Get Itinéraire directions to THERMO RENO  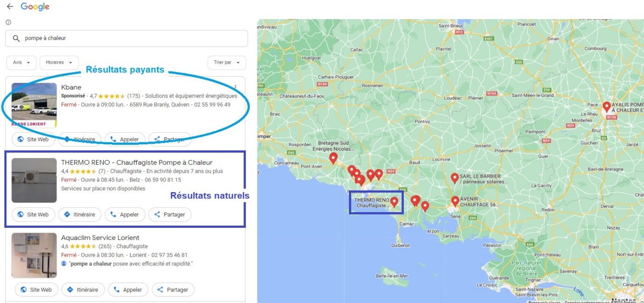pyautogui.click(x=79, y=215)
